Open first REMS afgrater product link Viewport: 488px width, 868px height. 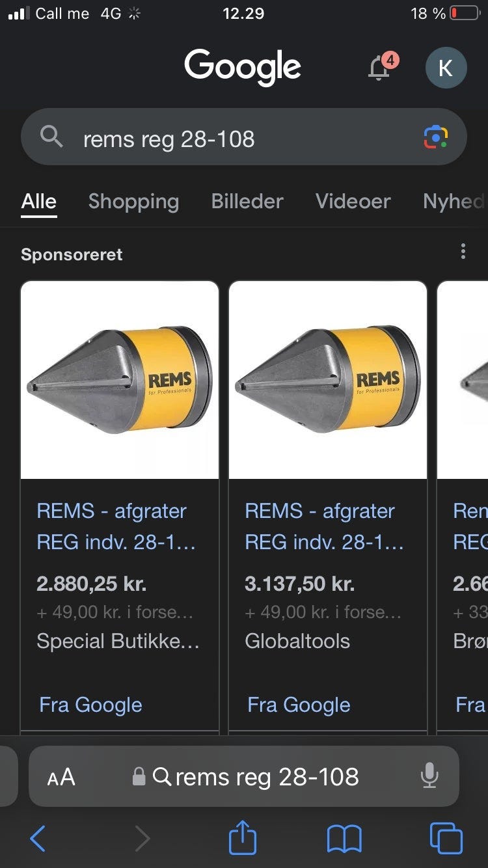[115, 526]
